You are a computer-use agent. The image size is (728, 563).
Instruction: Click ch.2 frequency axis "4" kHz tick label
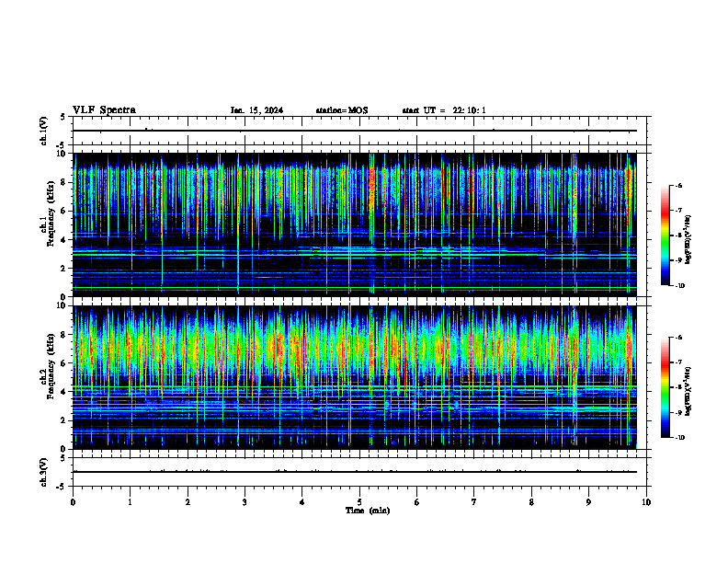64,392
